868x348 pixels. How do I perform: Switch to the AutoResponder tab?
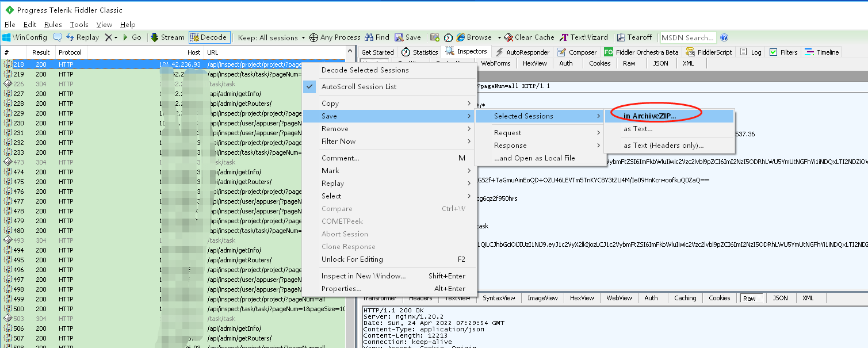522,52
